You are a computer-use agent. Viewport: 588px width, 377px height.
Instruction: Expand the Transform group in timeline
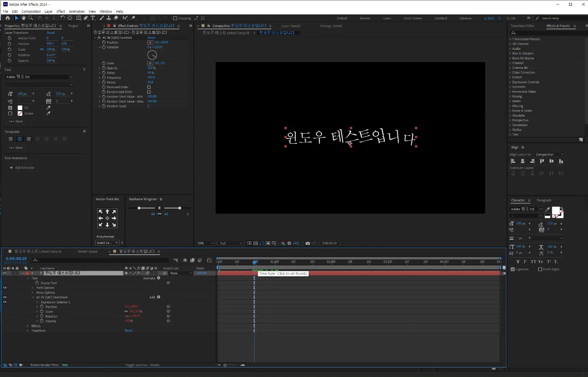[x=28, y=330]
